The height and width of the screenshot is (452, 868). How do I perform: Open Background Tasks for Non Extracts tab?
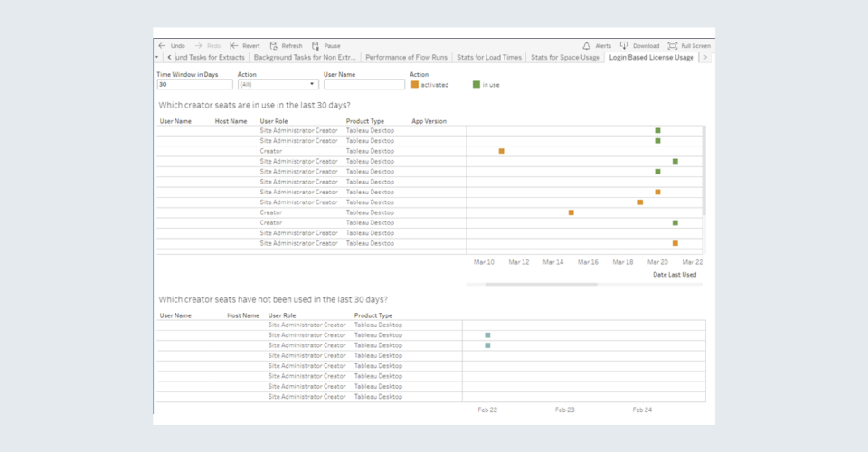coord(305,57)
